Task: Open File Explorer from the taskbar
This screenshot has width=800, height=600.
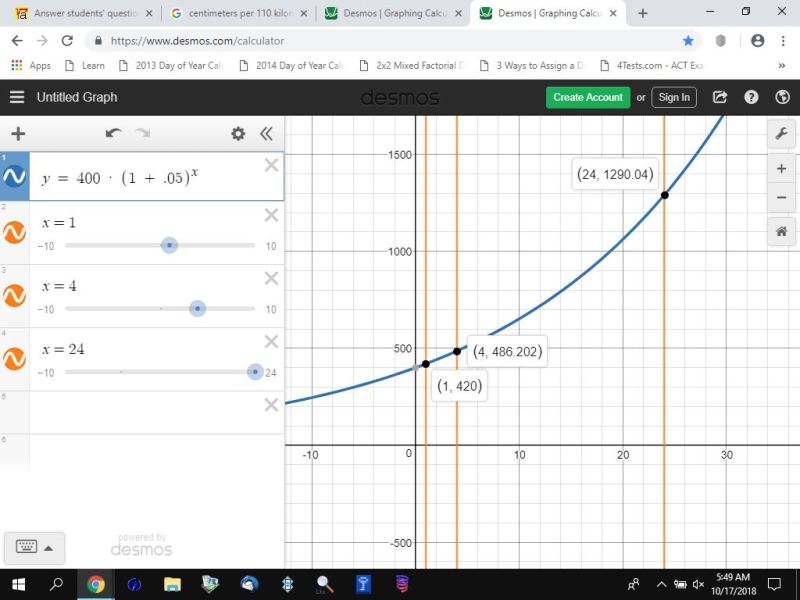Action: tap(172, 584)
